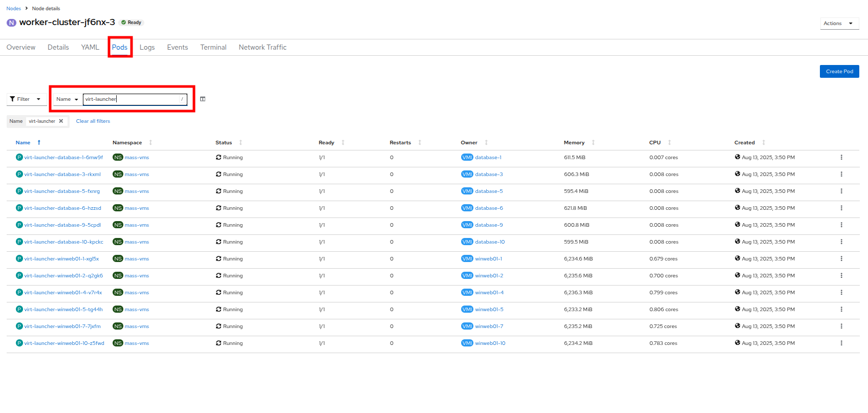
Task: Open pod virt-launcher-winweb01-2-q2gk6
Action: [x=63, y=276]
